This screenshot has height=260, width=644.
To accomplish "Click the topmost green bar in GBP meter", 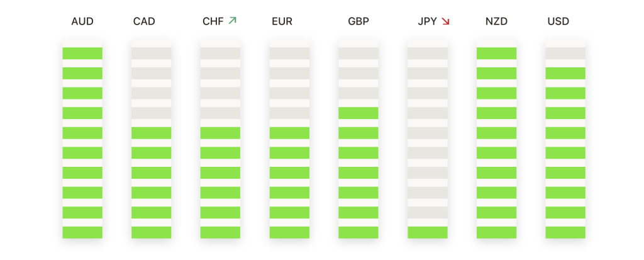I will click(358, 113).
